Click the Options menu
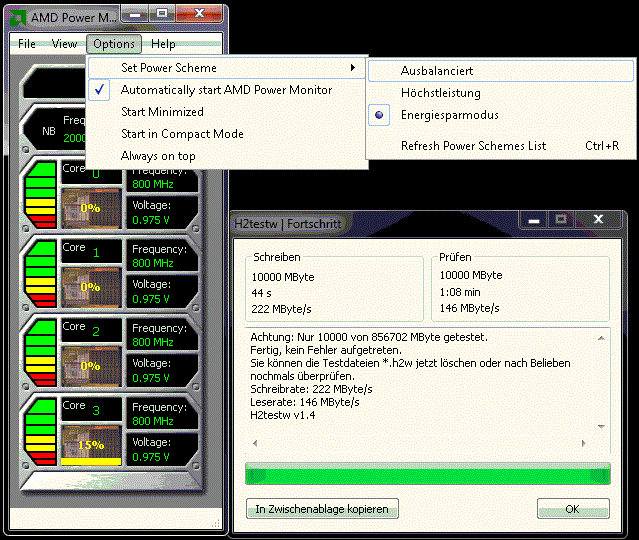The image size is (639, 540). [x=114, y=44]
